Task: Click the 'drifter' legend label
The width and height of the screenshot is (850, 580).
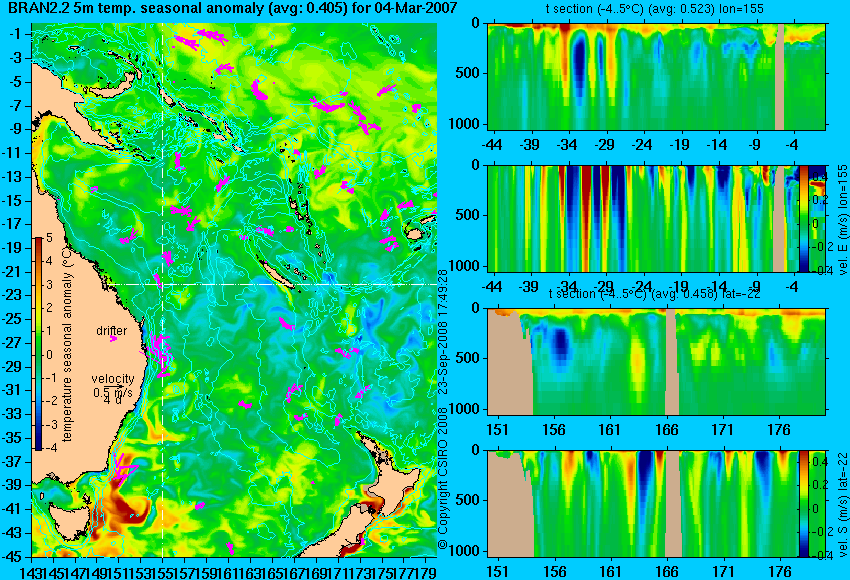Action: pos(112,331)
